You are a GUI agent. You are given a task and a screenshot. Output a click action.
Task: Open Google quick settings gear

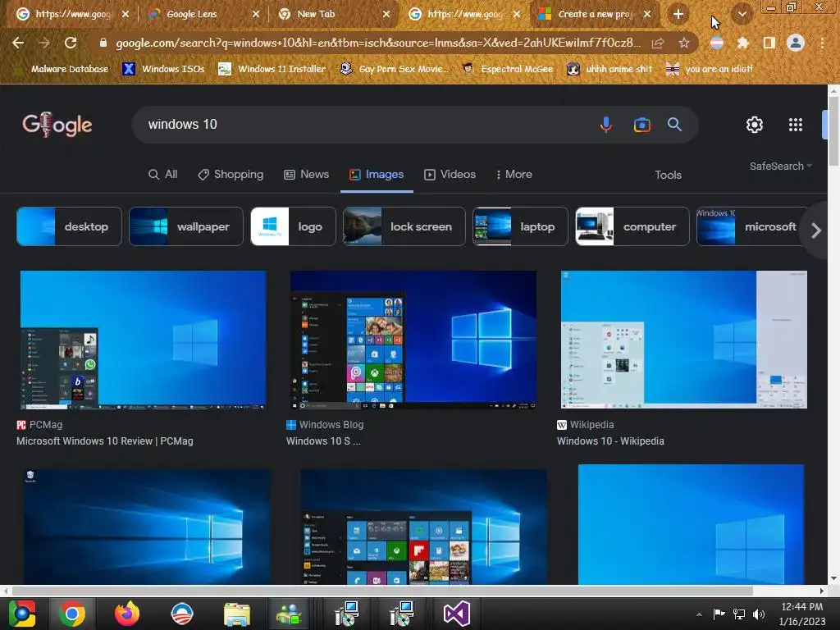[755, 125]
